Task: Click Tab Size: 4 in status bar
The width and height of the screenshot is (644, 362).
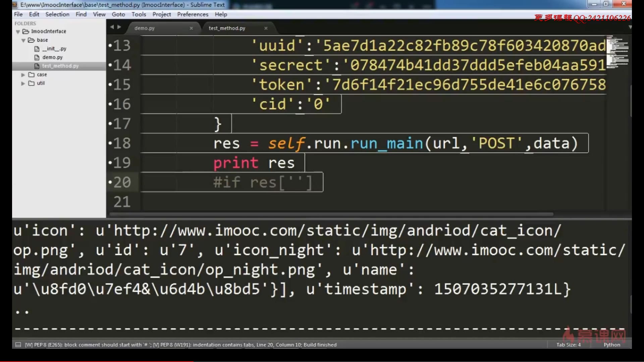Action: click(568, 345)
